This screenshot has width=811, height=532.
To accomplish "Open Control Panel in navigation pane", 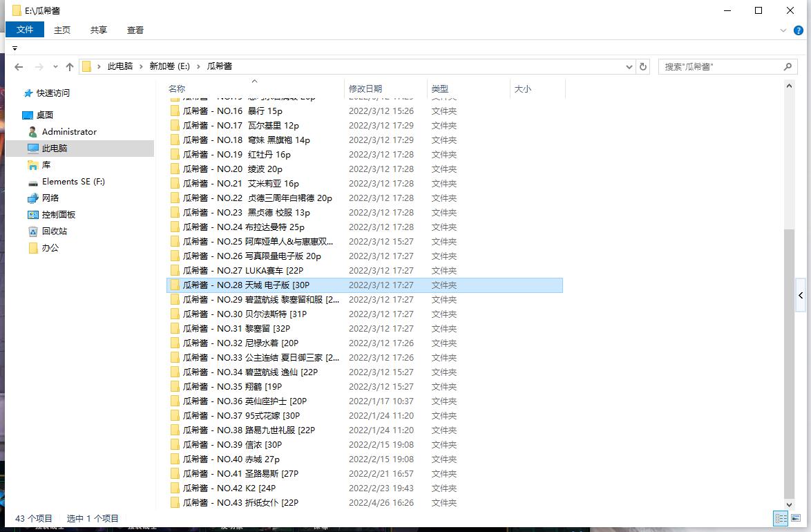I will click(59, 215).
